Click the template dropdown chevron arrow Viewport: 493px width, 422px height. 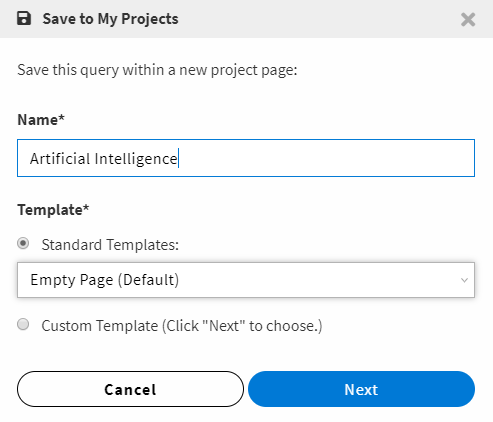464,280
